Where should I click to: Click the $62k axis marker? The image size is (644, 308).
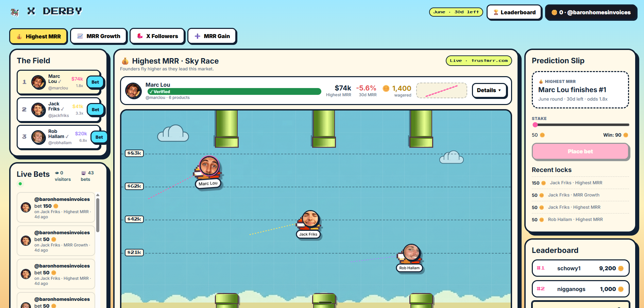pos(134,186)
